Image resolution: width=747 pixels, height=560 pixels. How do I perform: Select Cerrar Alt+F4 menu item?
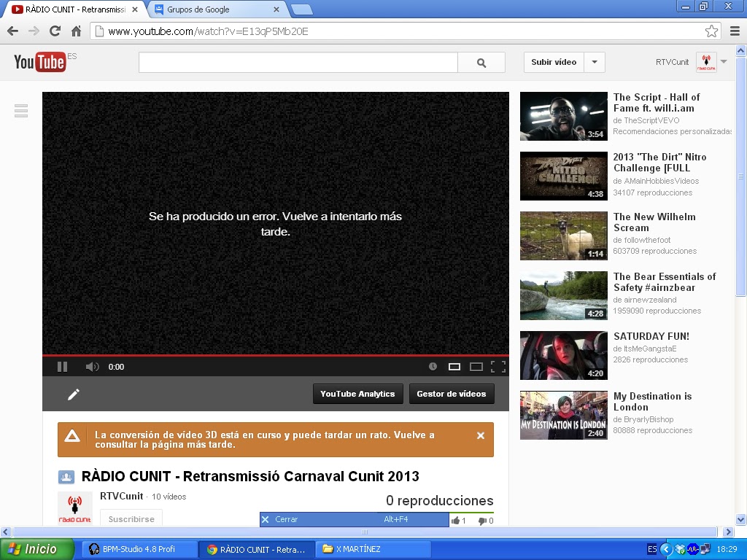pos(355,519)
